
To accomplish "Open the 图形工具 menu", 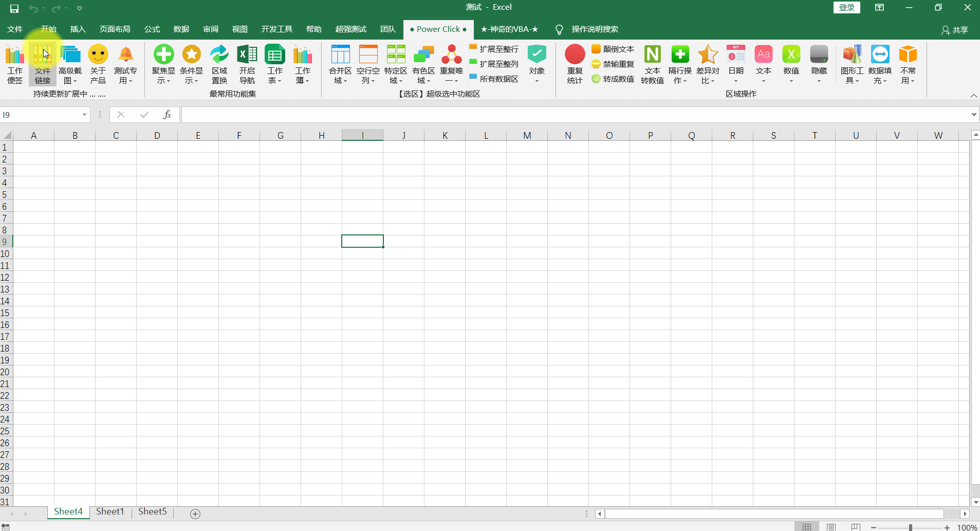I will (852, 64).
